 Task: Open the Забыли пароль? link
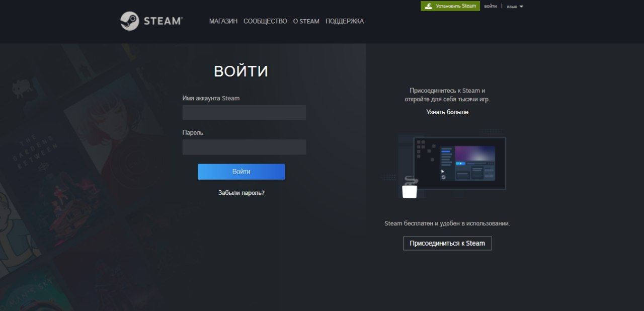[x=241, y=193]
